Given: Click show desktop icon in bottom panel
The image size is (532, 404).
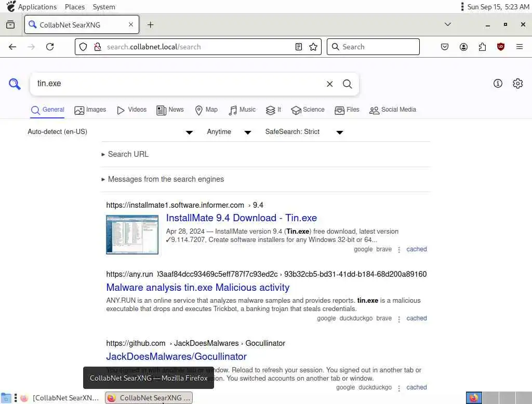Looking at the screenshot, I should point(6,398).
